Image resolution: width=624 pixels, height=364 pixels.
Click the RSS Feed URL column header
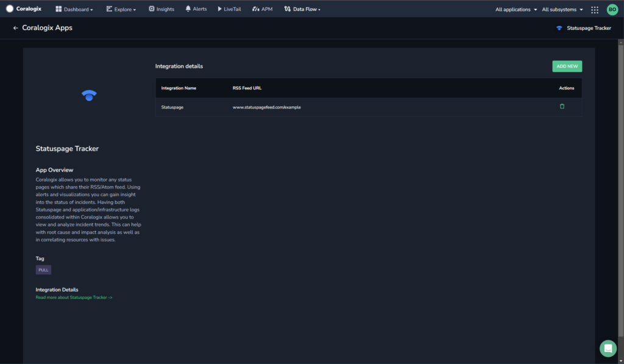click(247, 88)
